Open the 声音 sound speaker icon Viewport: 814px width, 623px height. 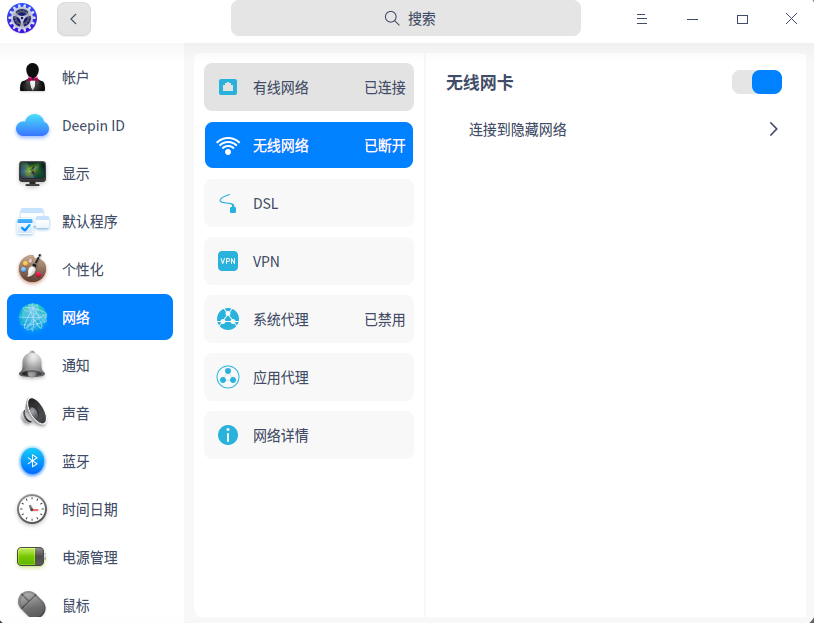(x=32, y=414)
